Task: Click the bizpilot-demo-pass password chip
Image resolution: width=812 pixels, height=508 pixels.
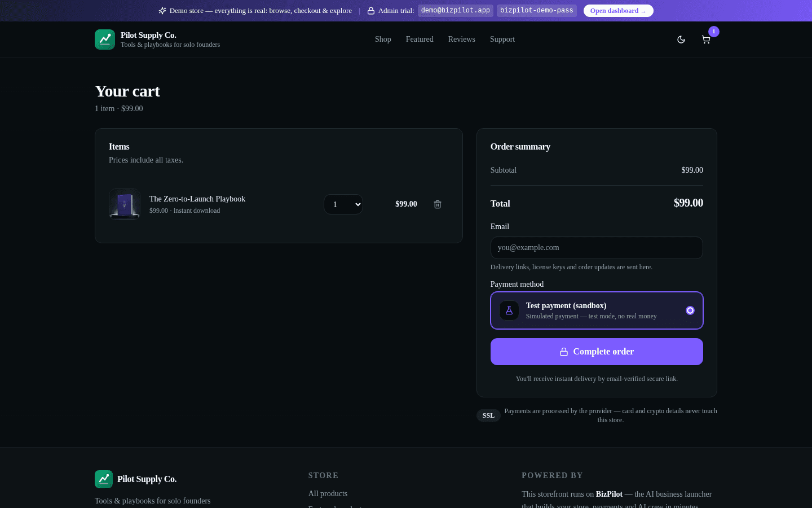Action: [x=537, y=11]
